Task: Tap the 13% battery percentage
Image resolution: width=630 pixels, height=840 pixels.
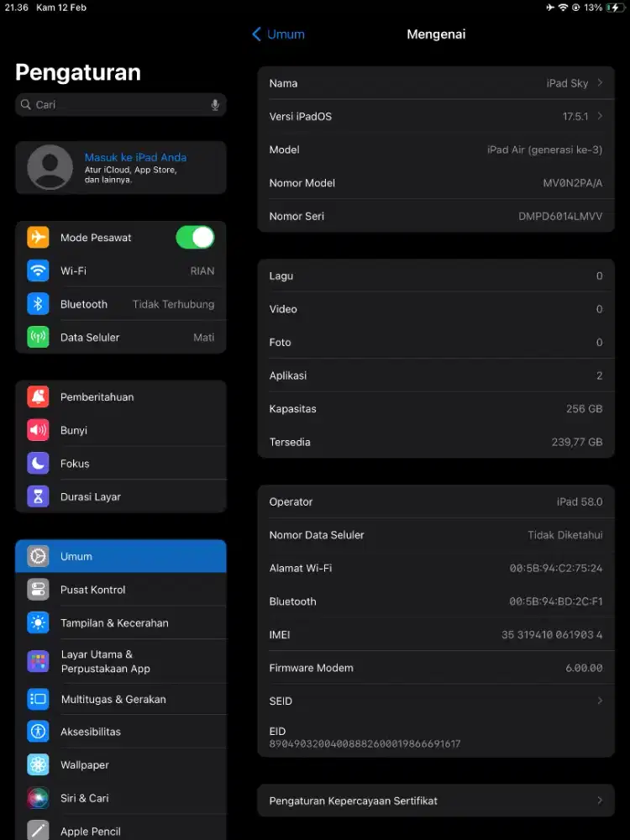Action: pyautogui.click(x=593, y=8)
